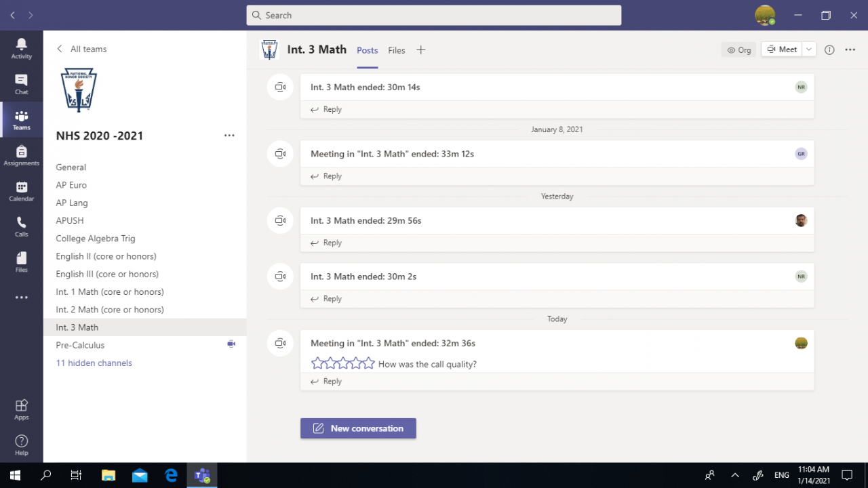Add a new tab with the plus icon
868x488 pixels.
(420, 50)
